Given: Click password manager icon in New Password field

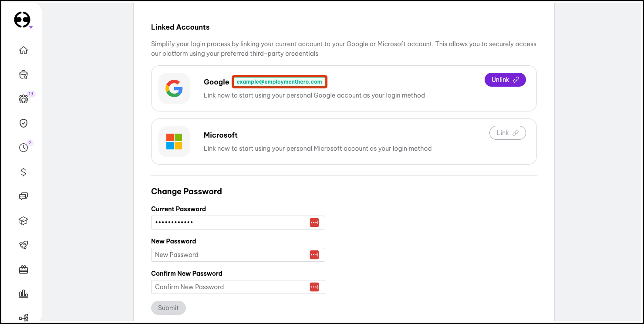Looking at the screenshot, I should click(x=314, y=255).
